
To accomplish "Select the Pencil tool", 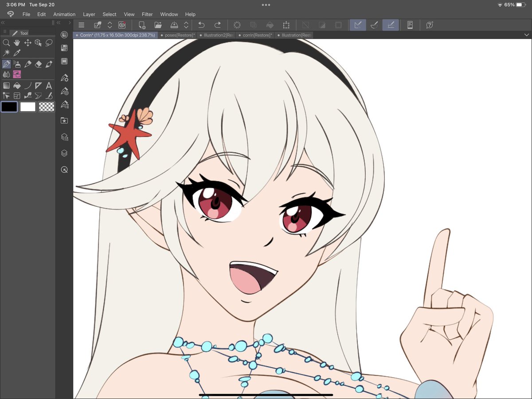I will pos(27,64).
